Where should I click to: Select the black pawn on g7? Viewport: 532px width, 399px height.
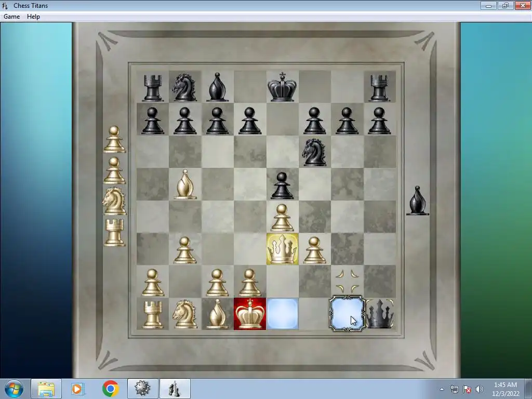(x=347, y=121)
